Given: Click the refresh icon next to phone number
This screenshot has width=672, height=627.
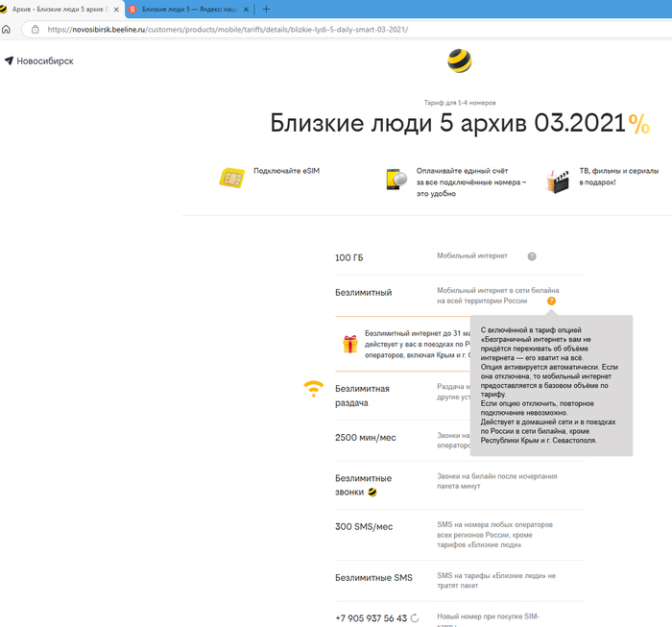Looking at the screenshot, I should pos(415,618).
